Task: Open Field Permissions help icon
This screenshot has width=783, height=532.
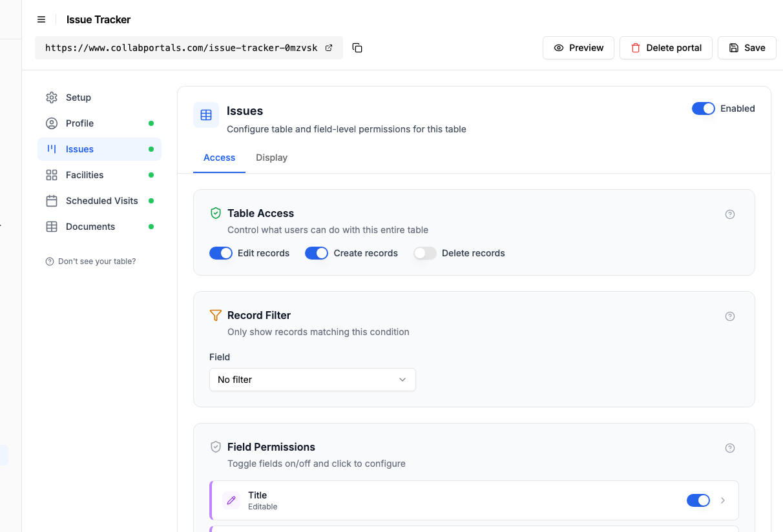Action: [730, 448]
